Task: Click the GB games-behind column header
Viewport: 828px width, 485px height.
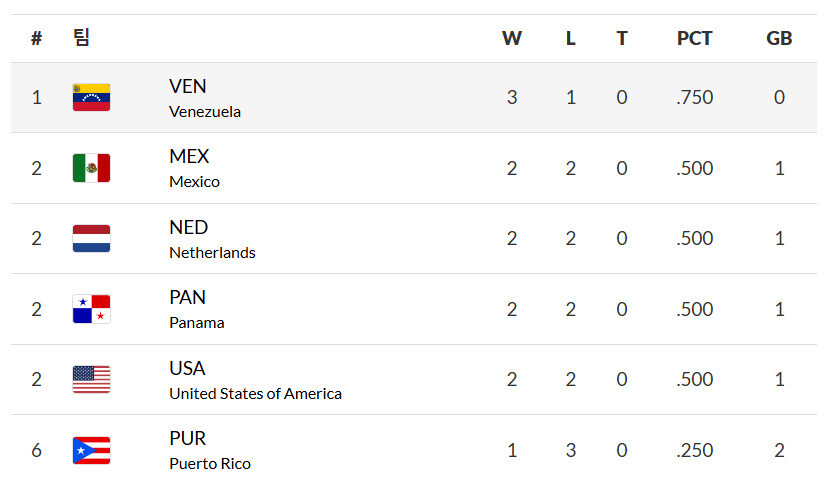Action: pyautogui.click(x=779, y=39)
